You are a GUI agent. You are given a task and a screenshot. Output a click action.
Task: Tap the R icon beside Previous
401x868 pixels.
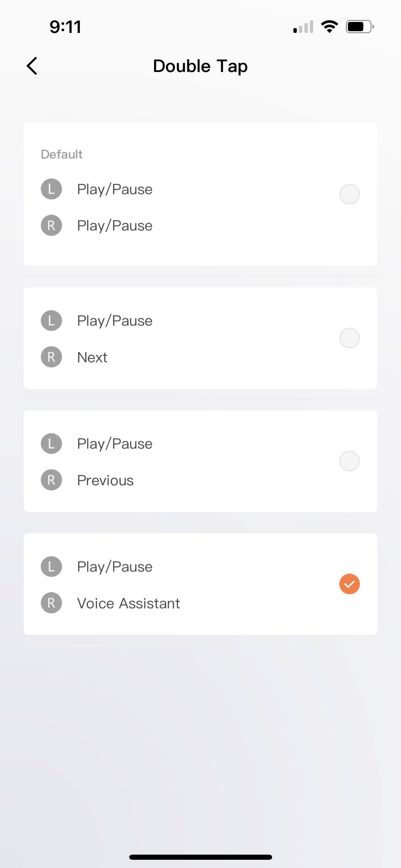pos(51,480)
